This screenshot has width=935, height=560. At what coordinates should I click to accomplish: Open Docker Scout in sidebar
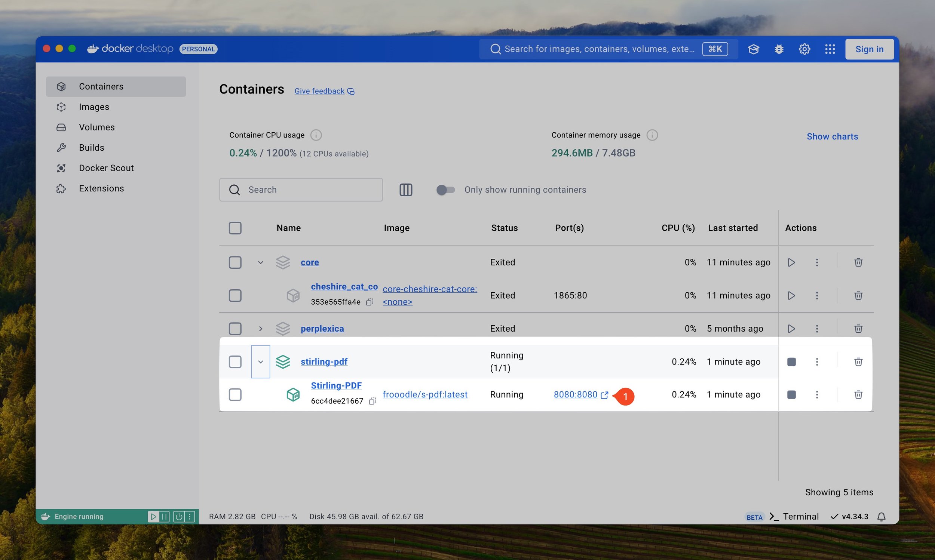116,168
